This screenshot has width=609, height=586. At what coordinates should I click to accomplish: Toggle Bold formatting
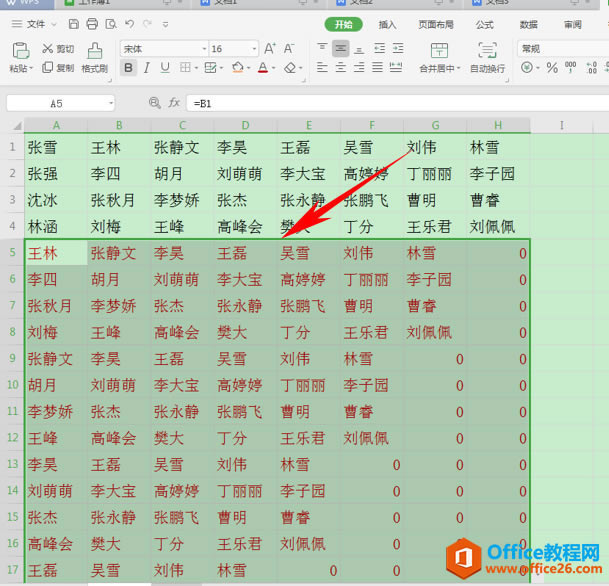tap(128, 68)
